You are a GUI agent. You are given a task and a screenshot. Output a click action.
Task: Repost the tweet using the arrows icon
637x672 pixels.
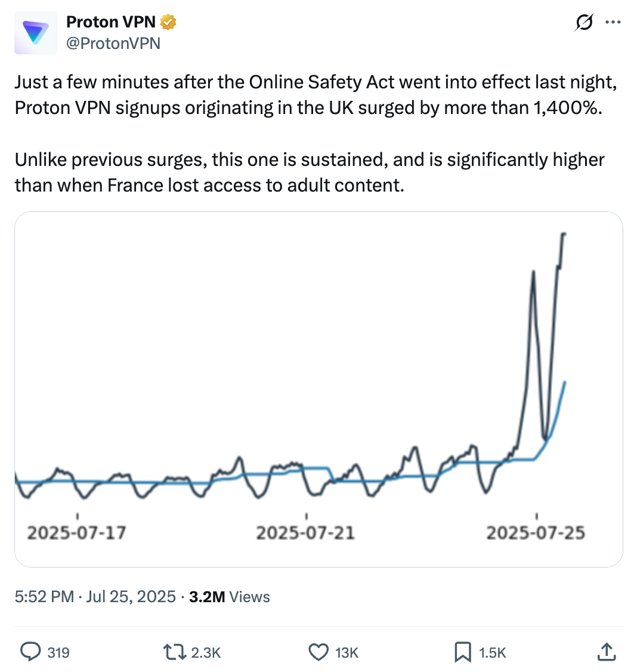(x=175, y=652)
